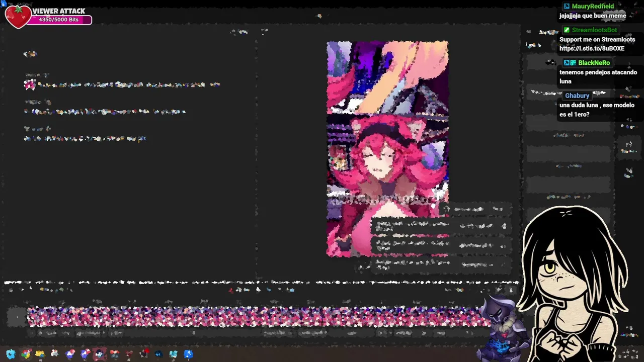This screenshot has height=362, width=644.
Task: Click the teal second badge beside BlackNeRo
Action: pos(573,63)
